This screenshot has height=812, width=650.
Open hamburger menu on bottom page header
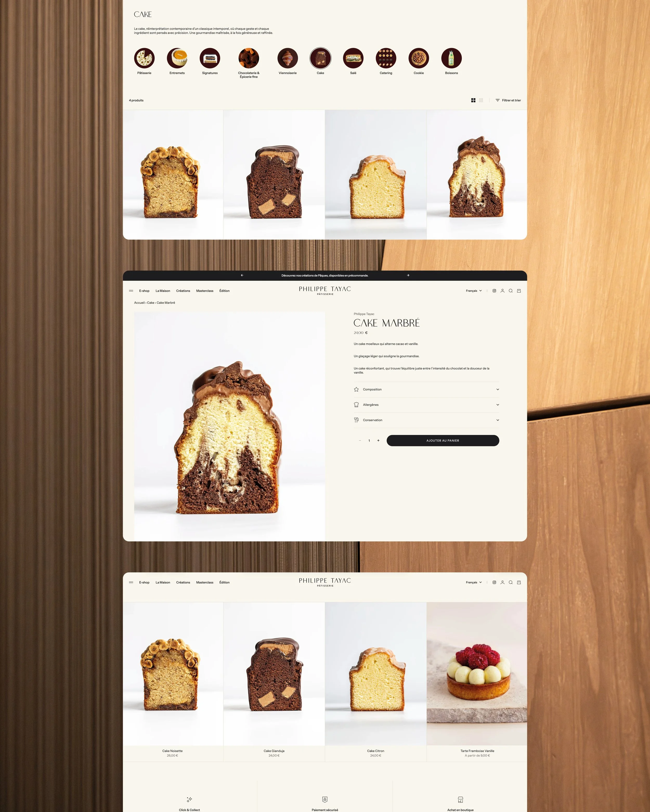click(x=131, y=582)
